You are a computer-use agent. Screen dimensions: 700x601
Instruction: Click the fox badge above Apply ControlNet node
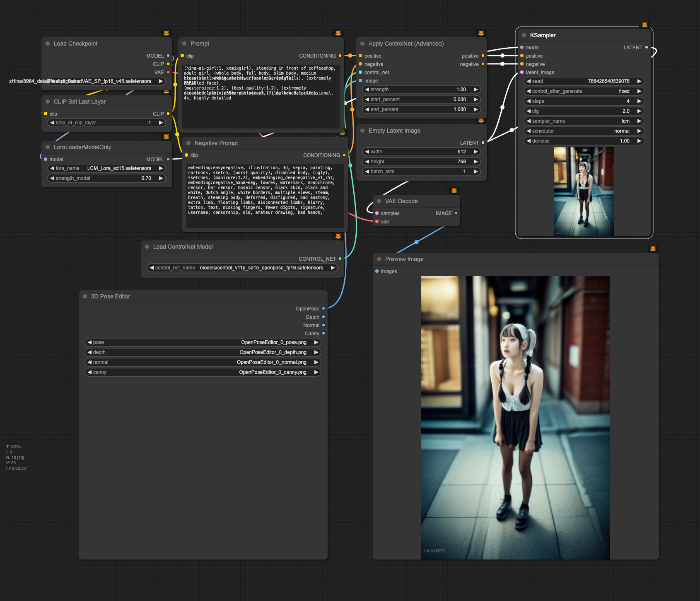click(x=481, y=33)
